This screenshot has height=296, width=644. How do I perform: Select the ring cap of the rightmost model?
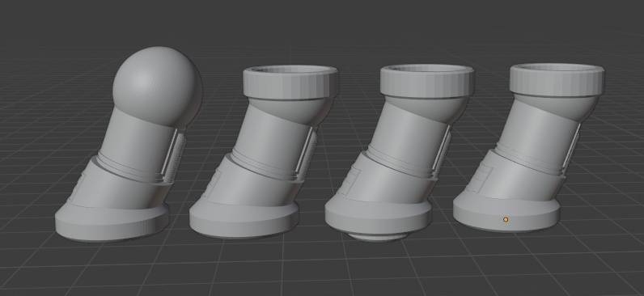pos(557,79)
